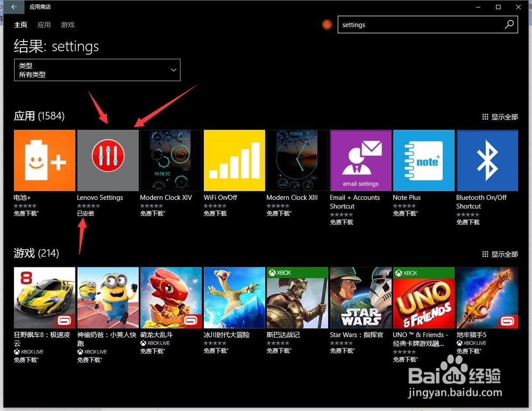The width and height of the screenshot is (532, 411).
Task: Expand the 类型 filter dropdown
Action: click(97, 70)
